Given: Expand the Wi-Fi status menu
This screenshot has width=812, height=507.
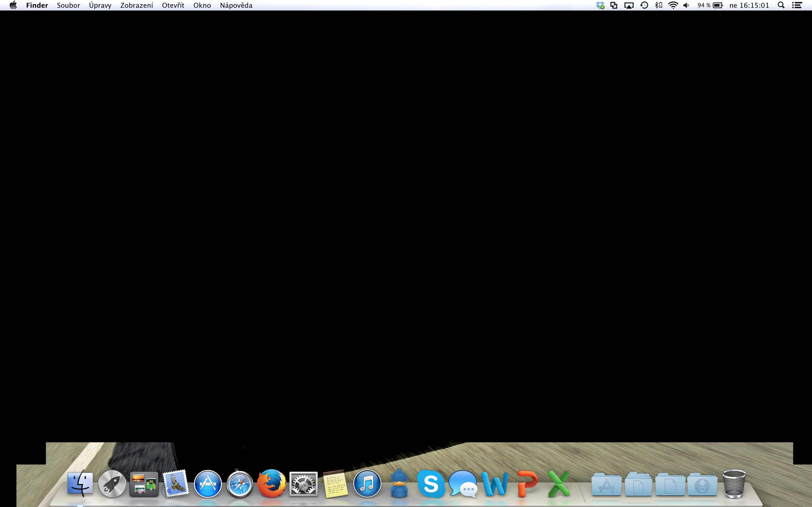Looking at the screenshot, I should point(673,5).
